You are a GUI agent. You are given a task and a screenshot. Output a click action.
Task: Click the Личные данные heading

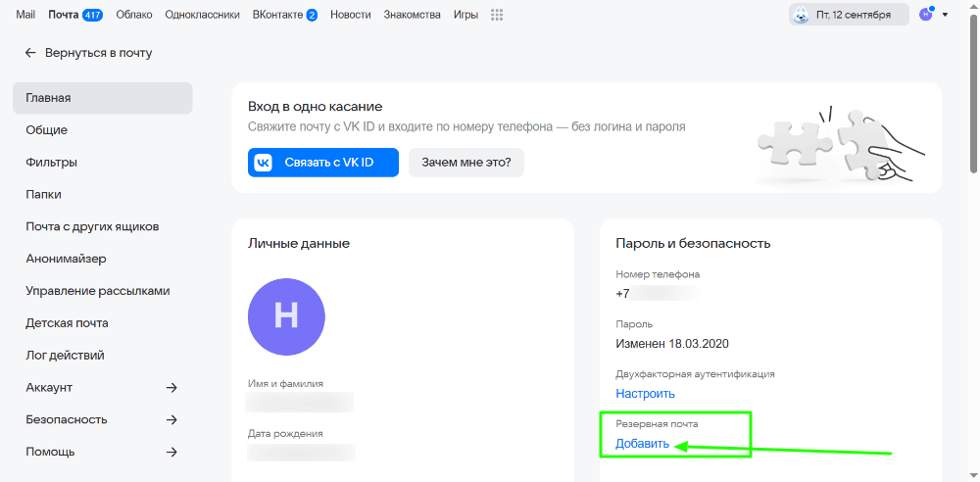[x=299, y=243]
